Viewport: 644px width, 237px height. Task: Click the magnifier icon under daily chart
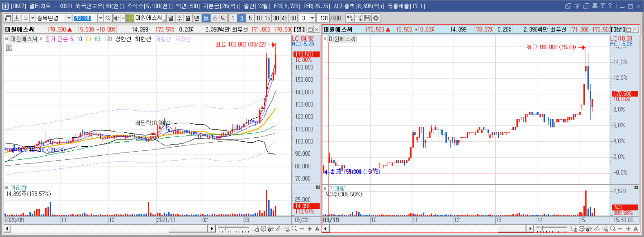295,229
